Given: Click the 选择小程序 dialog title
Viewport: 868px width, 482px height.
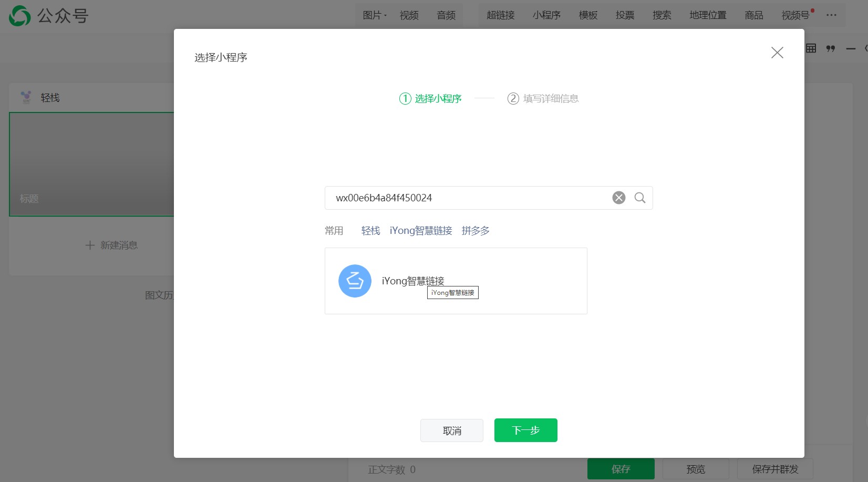Looking at the screenshot, I should click(221, 57).
